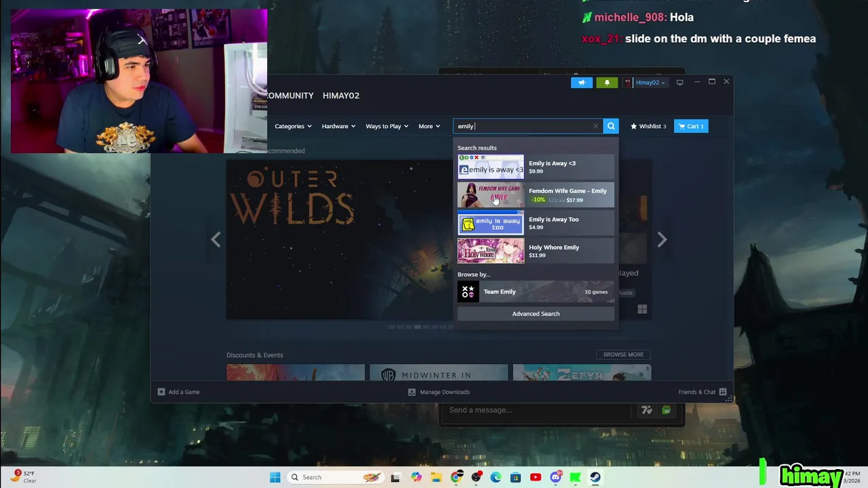Click the 10 games count text
Image resolution: width=868 pixels, height=488 pixels.
tap(596, 292)
